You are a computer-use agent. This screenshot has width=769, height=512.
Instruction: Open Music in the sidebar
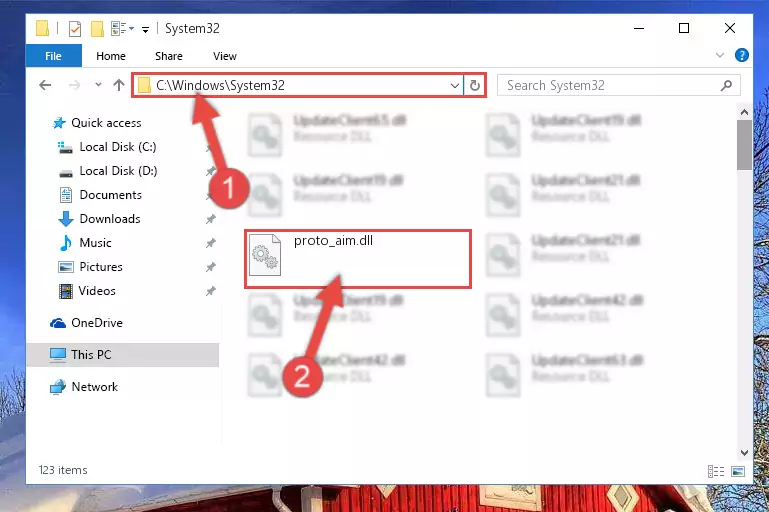tap(95, 243)
